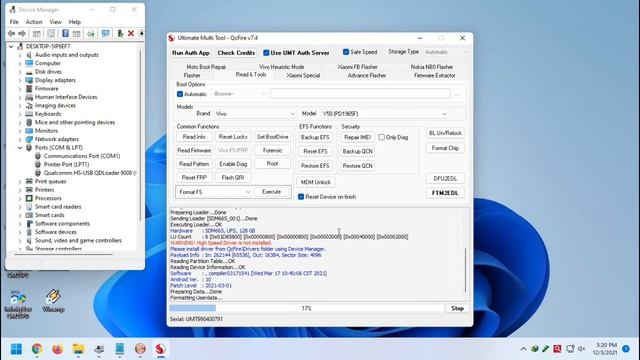Open the Brand dropdown showing Vivo

click(255, 114)
